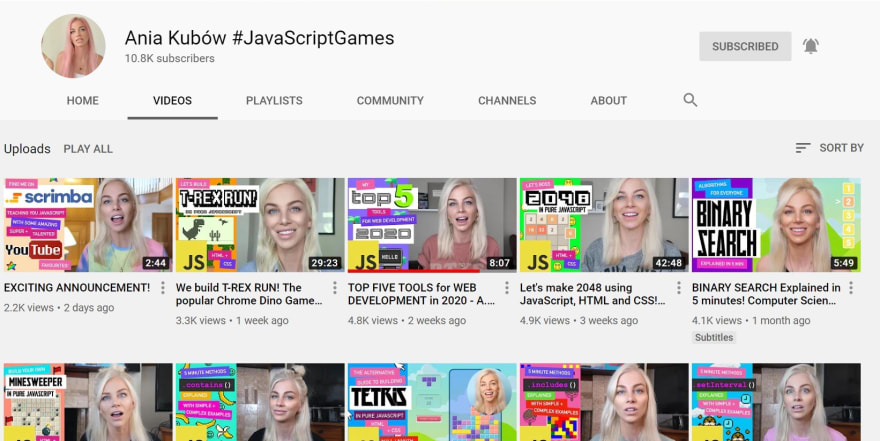This screenshot has height=441, width=880.
Task: Click the 42:48 duration badge
Action: (x=668, y=263)
